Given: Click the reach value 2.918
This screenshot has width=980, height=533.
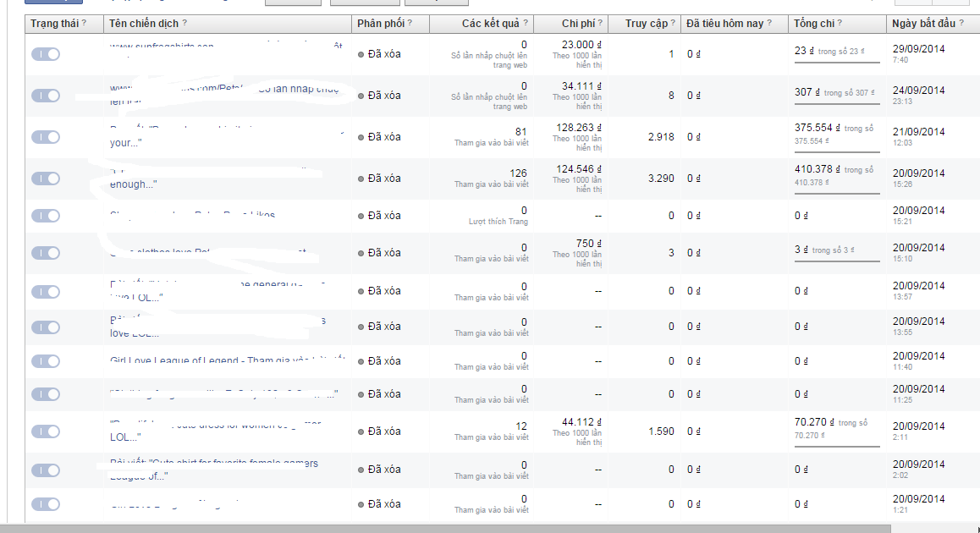Looking at the screenshot, I should click(661, 137).
